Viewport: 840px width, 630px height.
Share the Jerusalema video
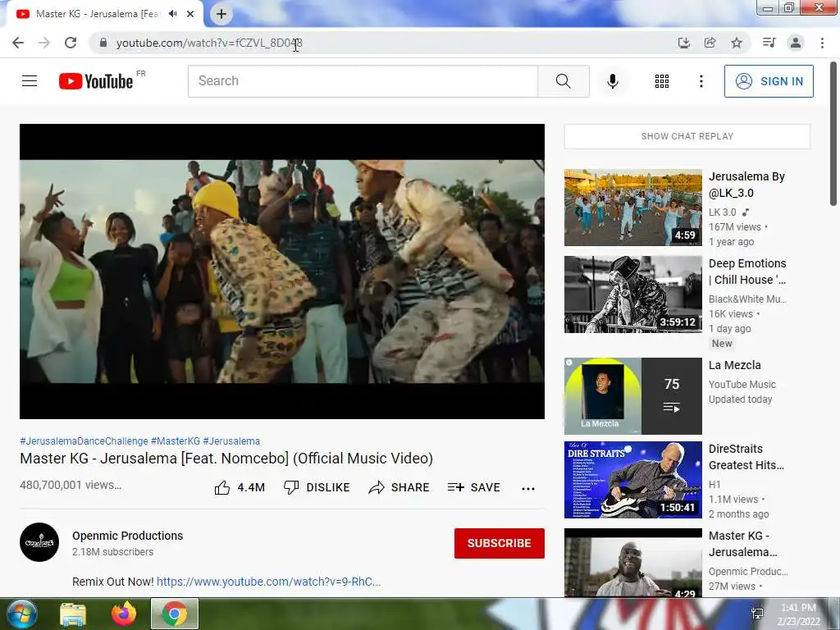click(x=399, y=487)
